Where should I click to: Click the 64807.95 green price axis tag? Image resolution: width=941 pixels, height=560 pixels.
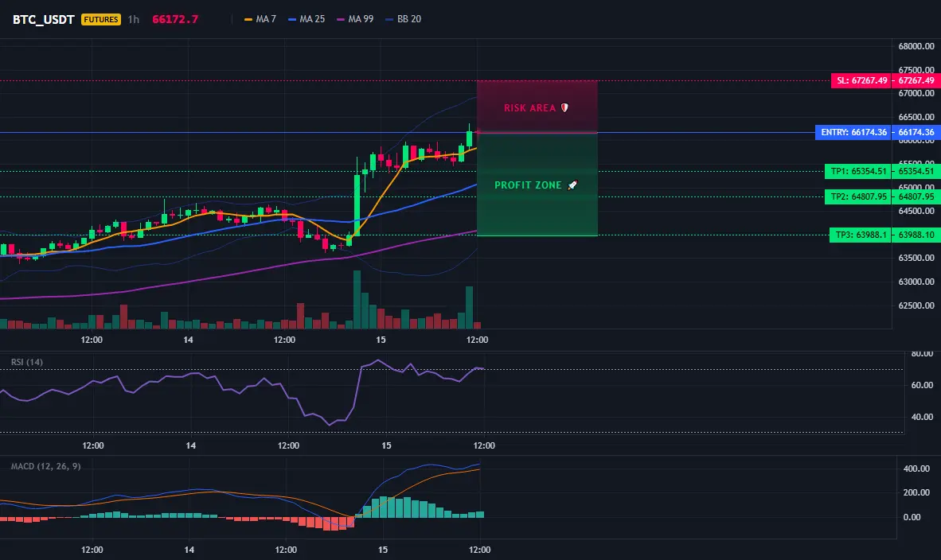916,196
